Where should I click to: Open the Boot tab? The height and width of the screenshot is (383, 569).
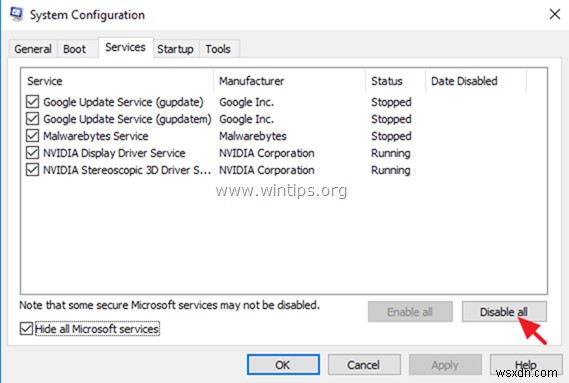pos(74,49)
